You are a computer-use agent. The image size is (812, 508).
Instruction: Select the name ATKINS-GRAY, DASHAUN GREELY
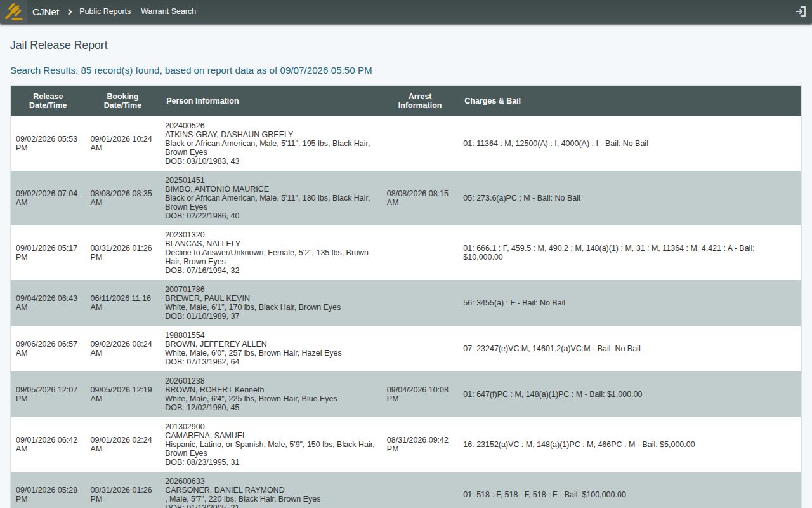tap(229, 135)
